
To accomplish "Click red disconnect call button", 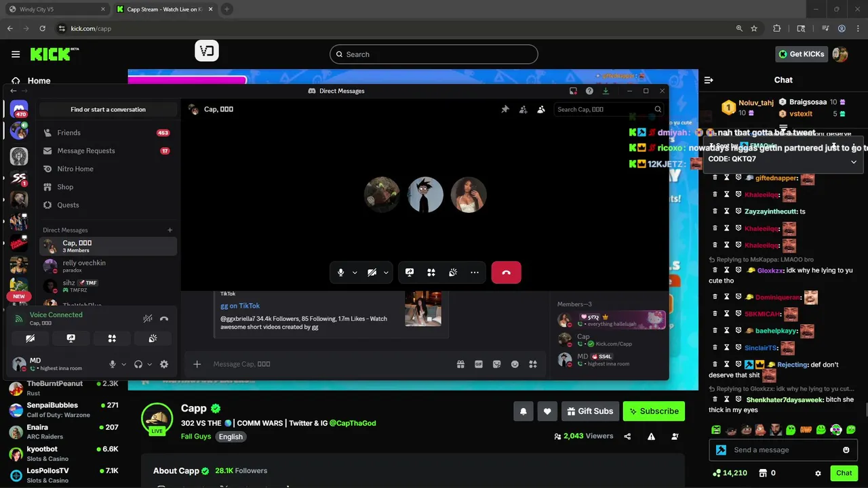I will tap(506, 272).
